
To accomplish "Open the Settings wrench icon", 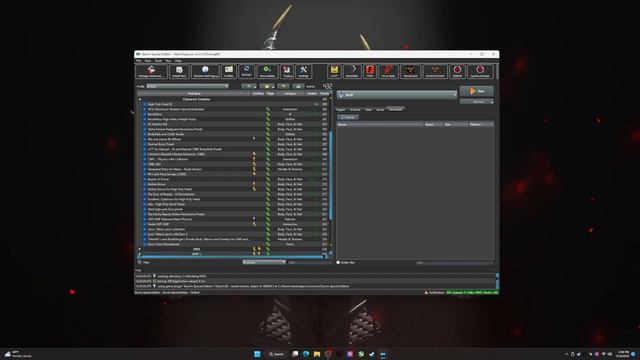I will 303,71.
